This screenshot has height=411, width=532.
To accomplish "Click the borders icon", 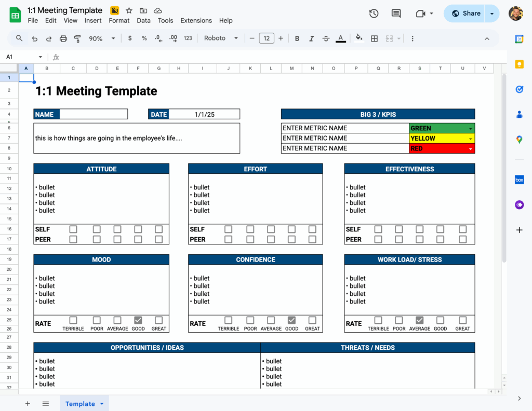I will coord(374,38).
